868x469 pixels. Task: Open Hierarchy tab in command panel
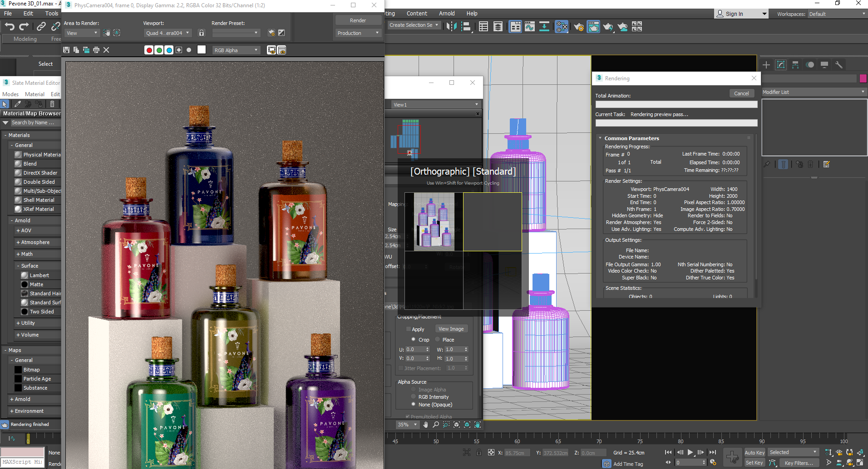point(795,65)
